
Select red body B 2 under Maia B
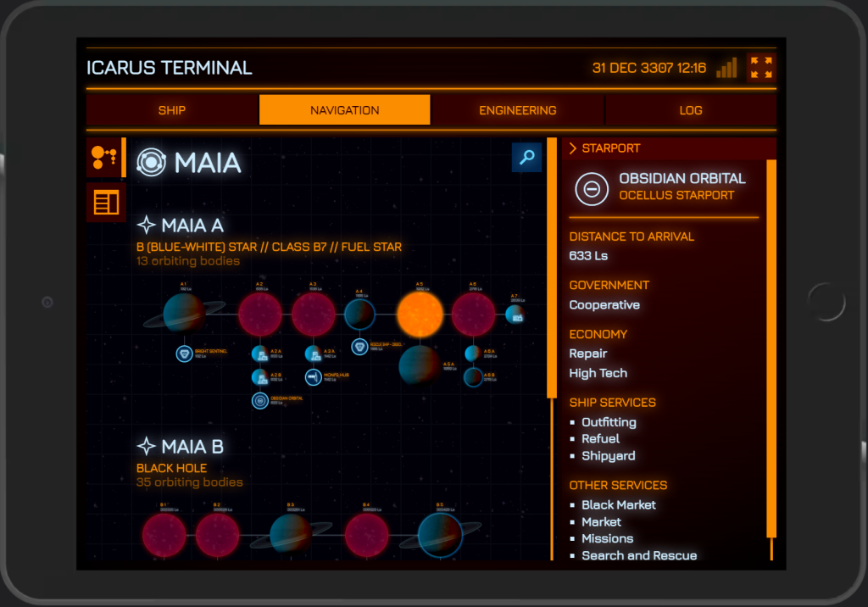[x=218, y=535]
